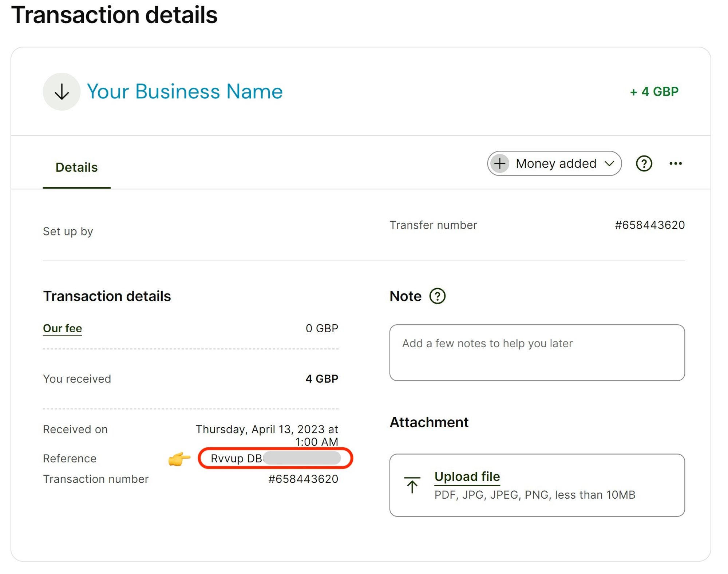Click the transaction number value
Screen dimensions: 728x574
303,479
